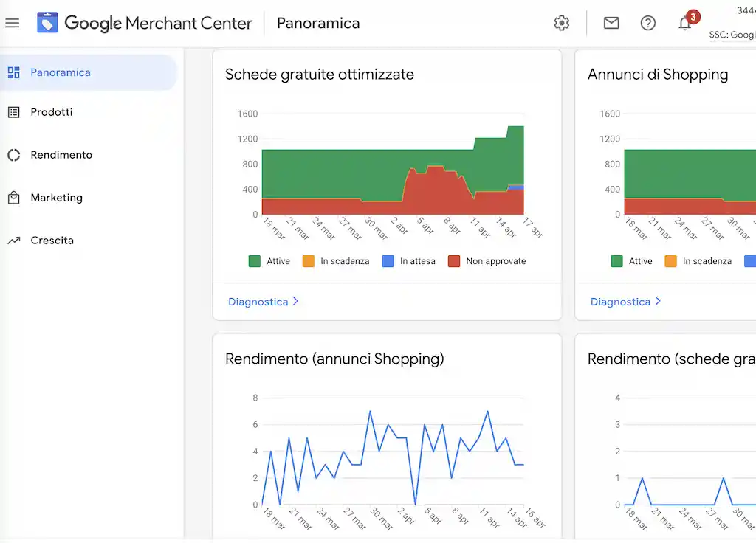
Task: Click chevron beside Schede gratuite Diagnostica link
Action: 295,301
